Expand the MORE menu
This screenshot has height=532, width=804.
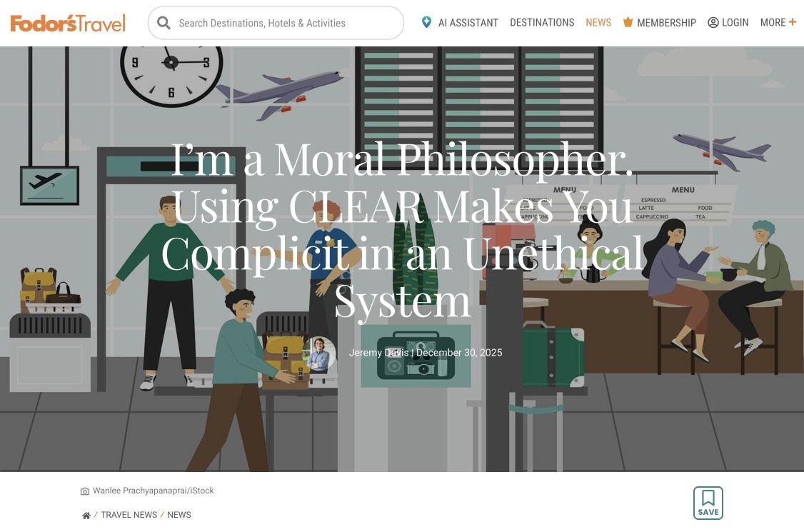tap(773, 23)
